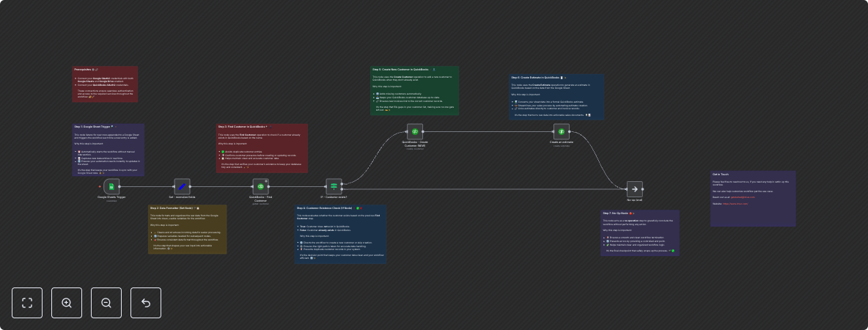Click the No-op (end) label

coord(634,200)
